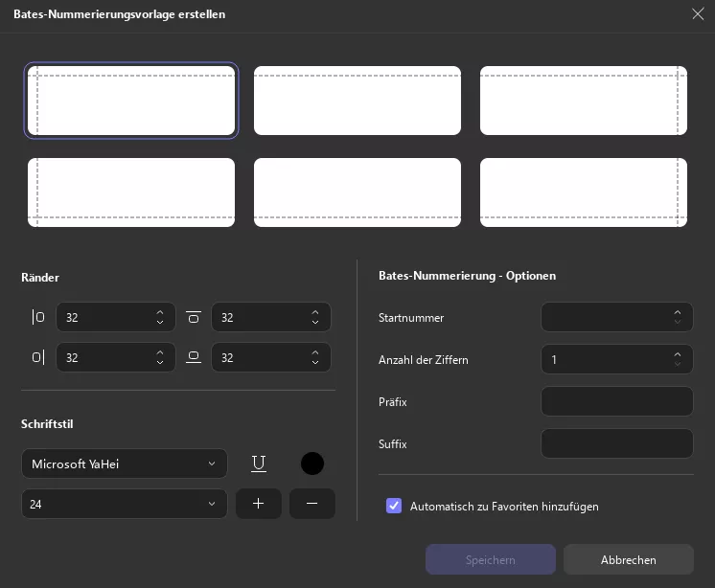This screenshot has width=715, height=588.
Task: Click the bottom margin icon
Action: click(x=194, y=357)
